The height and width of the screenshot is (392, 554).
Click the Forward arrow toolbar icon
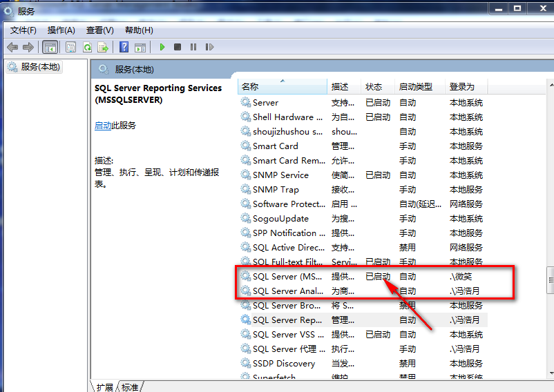pyautogui.click(x=28, y=47)
